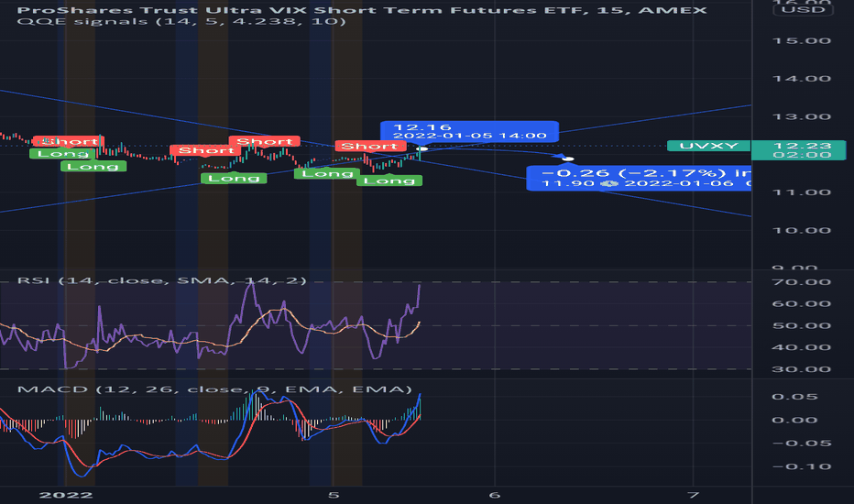
Task: Click the RSI 40.00 axis value
Action: tap(802, 347)
